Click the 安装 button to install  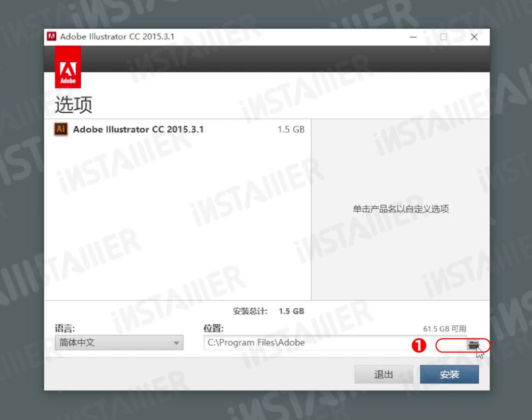449,375
